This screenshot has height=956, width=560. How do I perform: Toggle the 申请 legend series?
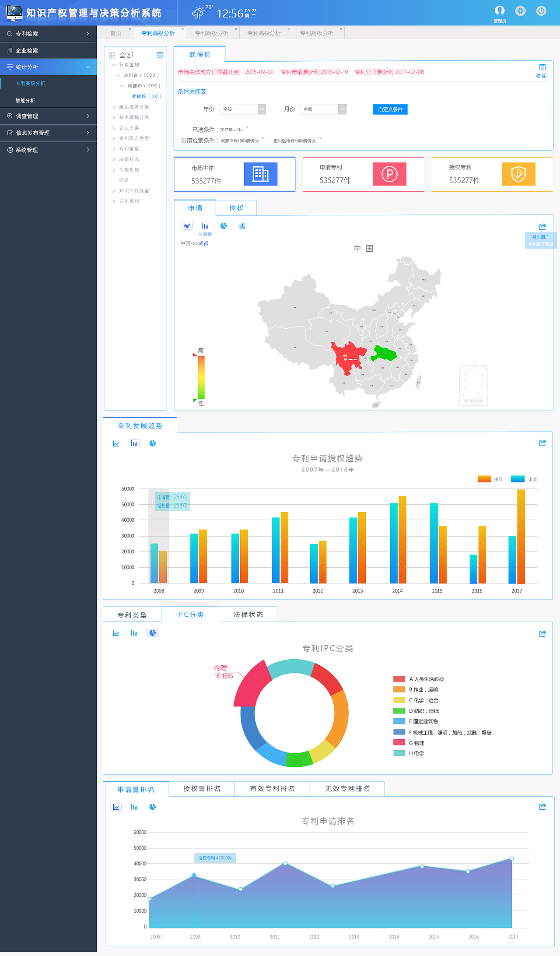point(524,479)
